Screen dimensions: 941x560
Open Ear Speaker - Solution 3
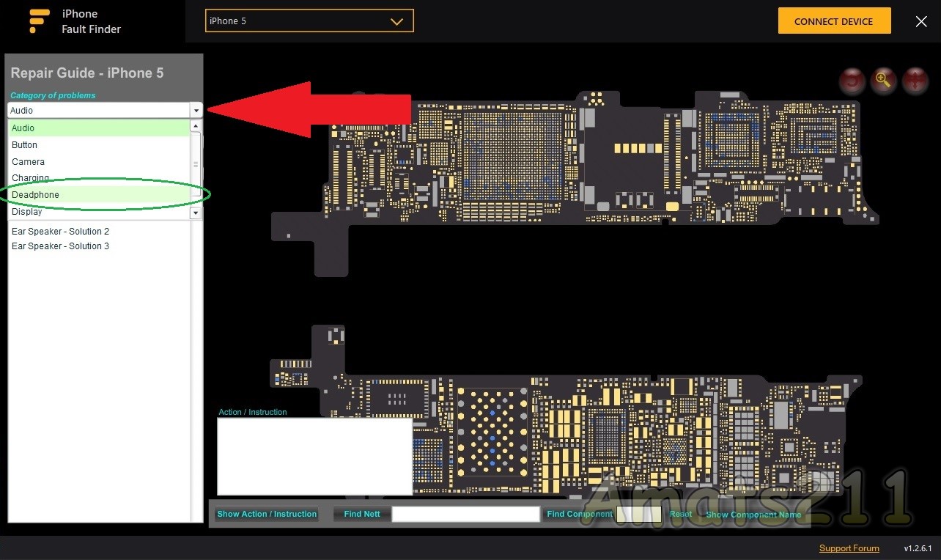click(x=61, y=246)
